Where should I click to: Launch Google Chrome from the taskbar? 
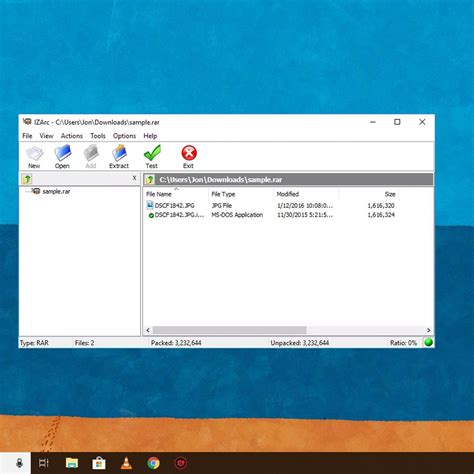point(153,463)
